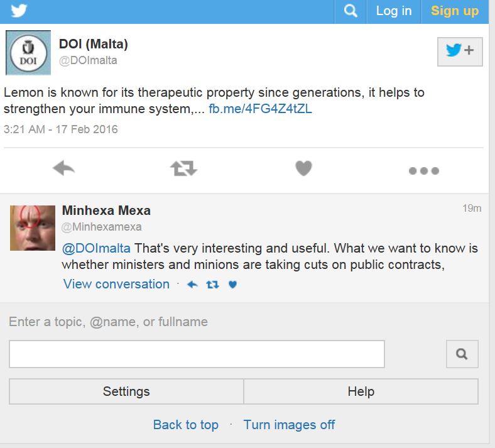Reply to the DOI Malta tweet
Screen dimensions: 495x448
coord(63,168)
